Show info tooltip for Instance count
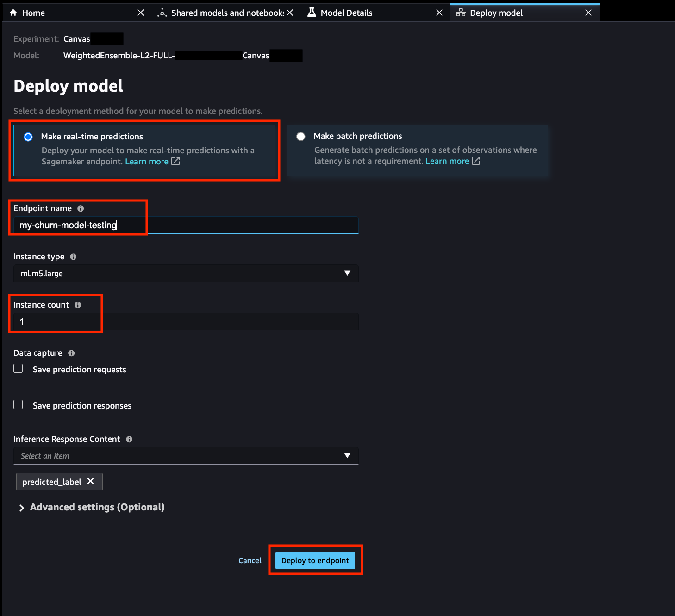Screen dimensions: 675x616 (78, 305)
